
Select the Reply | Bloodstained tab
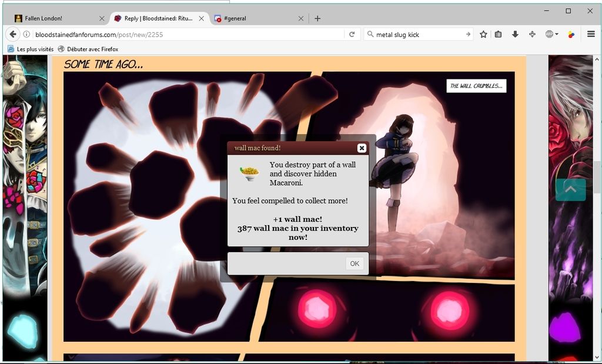point(160,18)
